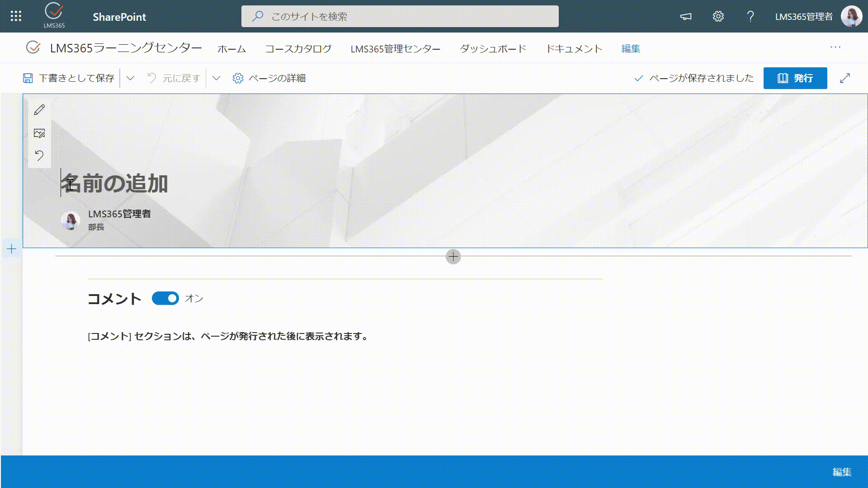Click the edit pencil icon on title area
Image resolution: width=868 pixels, height=488 pixels.
pos(39,110)
